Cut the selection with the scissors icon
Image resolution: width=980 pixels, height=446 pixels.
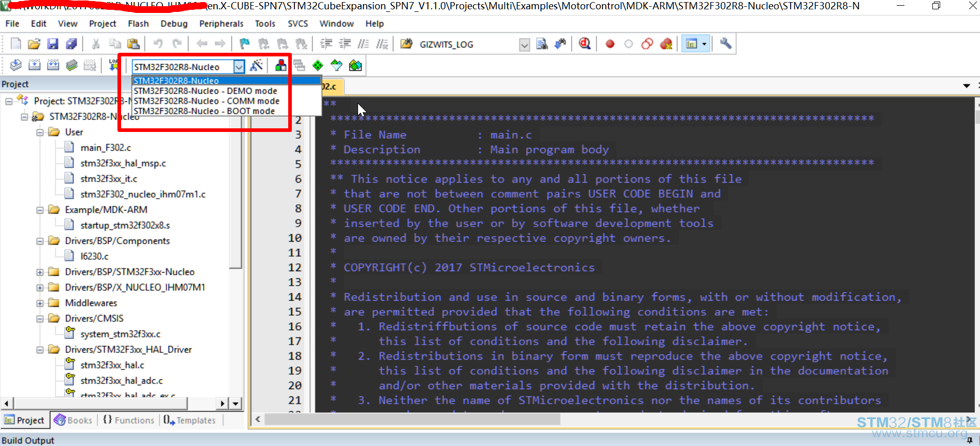96,44
